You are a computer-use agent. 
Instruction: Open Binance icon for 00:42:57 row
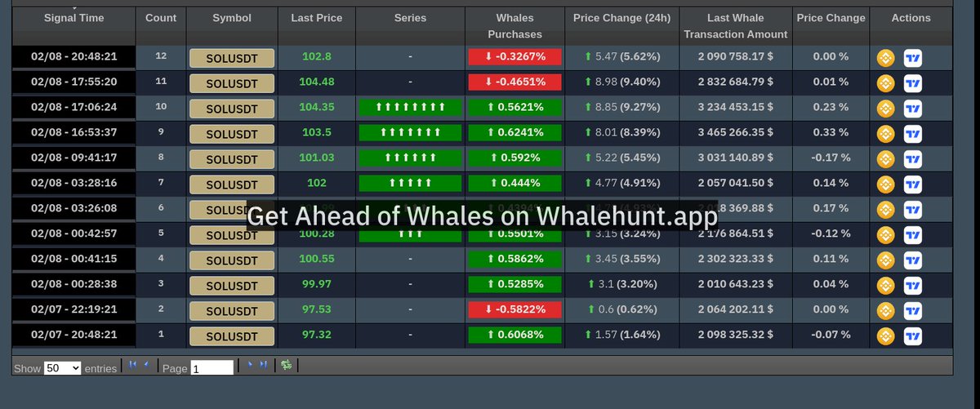click(x=886, y=235)
